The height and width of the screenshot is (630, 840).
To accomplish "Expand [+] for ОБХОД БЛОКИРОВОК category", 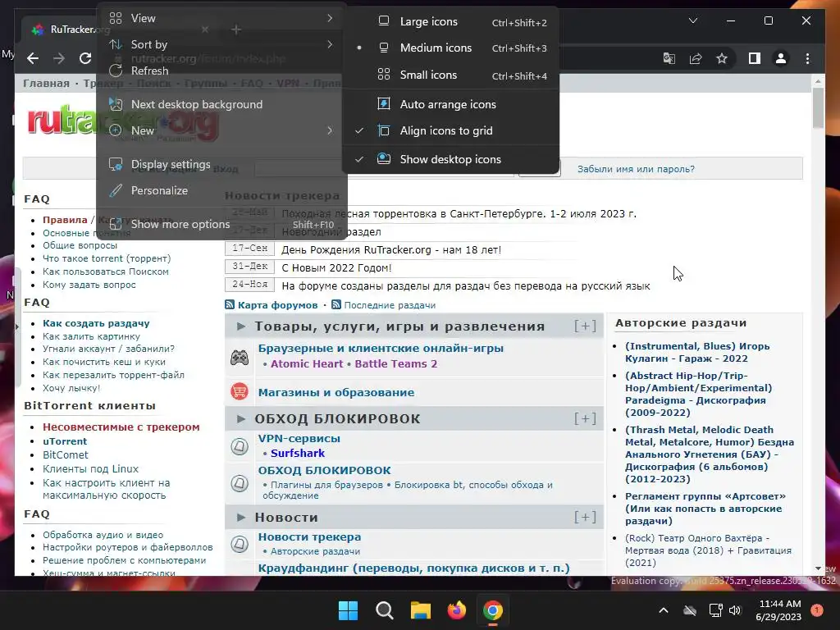I will (x=585, y=418).
